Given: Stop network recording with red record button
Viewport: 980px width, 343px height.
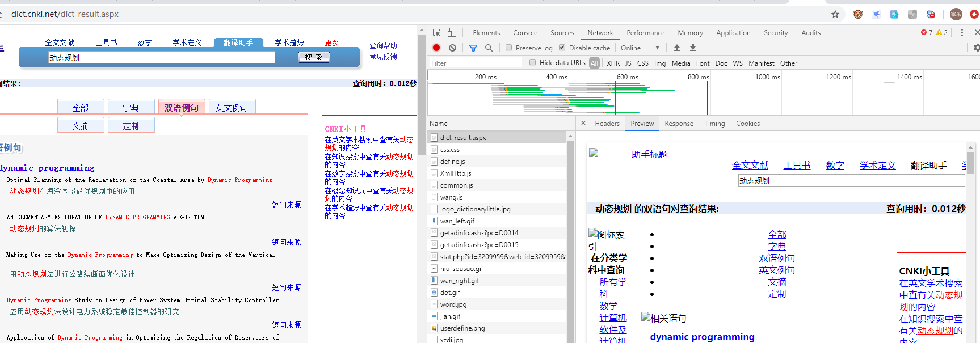Looking at the screenshot, I should (436, 48).
